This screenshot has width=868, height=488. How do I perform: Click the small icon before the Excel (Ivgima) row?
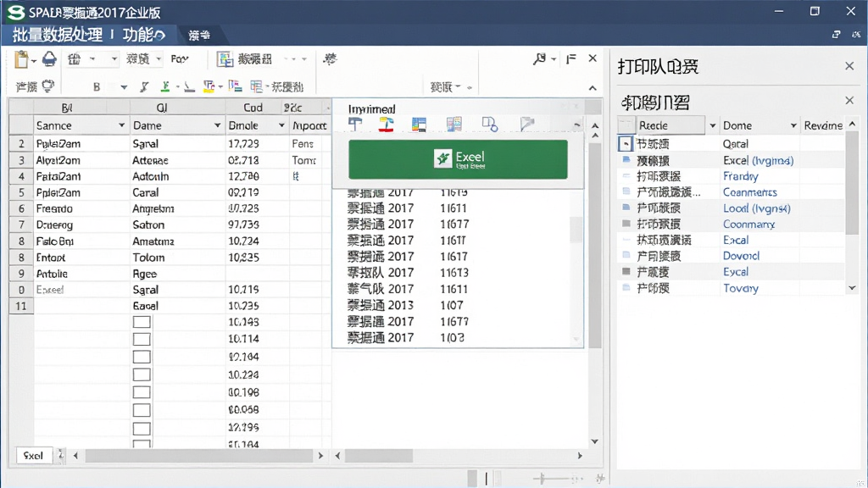(626, 160)
